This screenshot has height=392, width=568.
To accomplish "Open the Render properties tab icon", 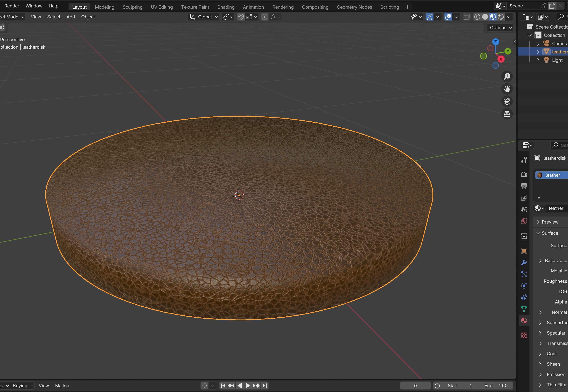I will (524, 174).
